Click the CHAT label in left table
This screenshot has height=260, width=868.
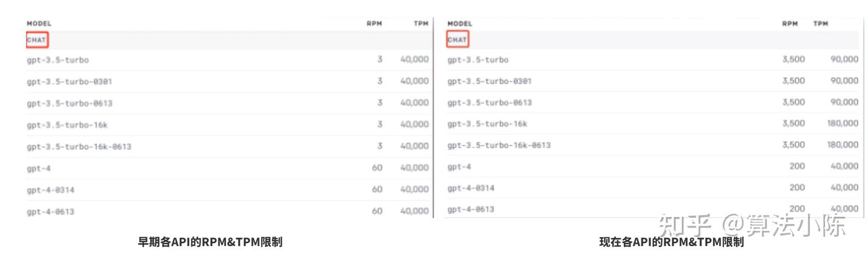click(x=37, y=40)
